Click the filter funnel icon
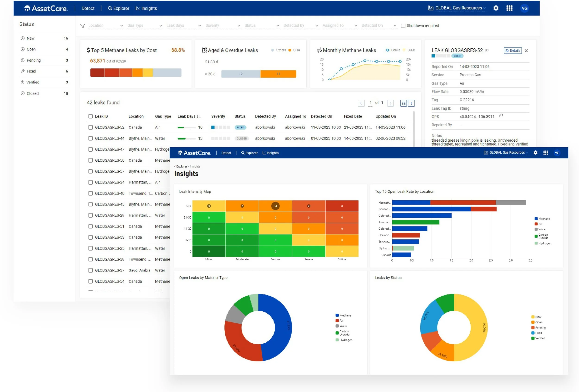Image resolution: width=579 pixels, height=392 pixels. pyautogui.click(x=83, y=26)
